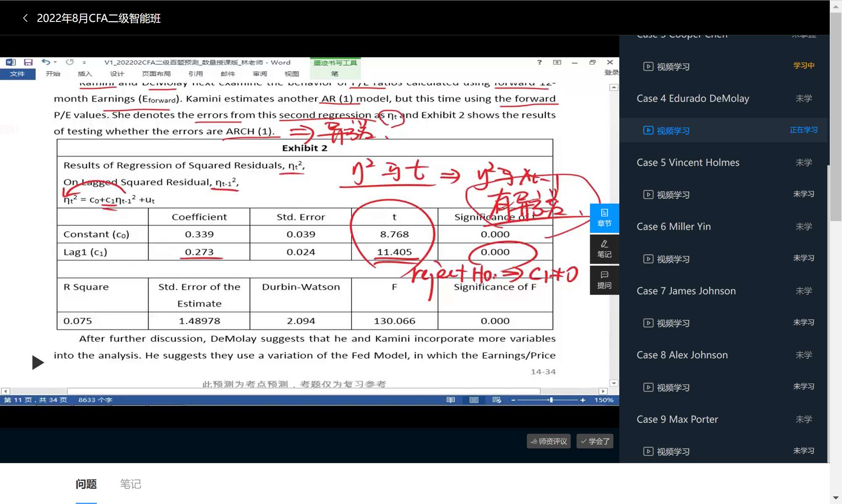Open the 视图 ribbon tab
The image size is (842, 504).
[x=292, y=74]
